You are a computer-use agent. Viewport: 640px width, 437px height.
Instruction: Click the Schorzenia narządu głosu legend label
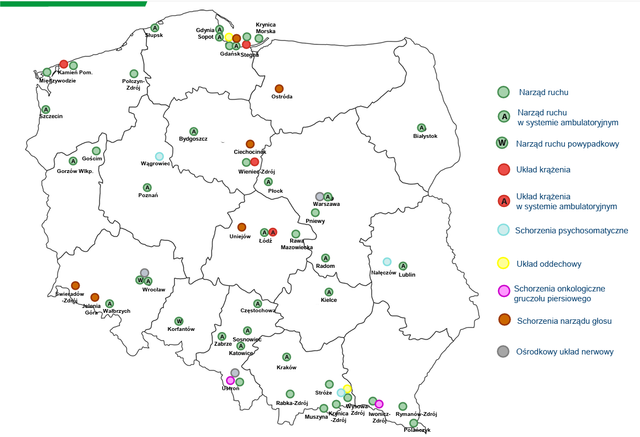564,321
